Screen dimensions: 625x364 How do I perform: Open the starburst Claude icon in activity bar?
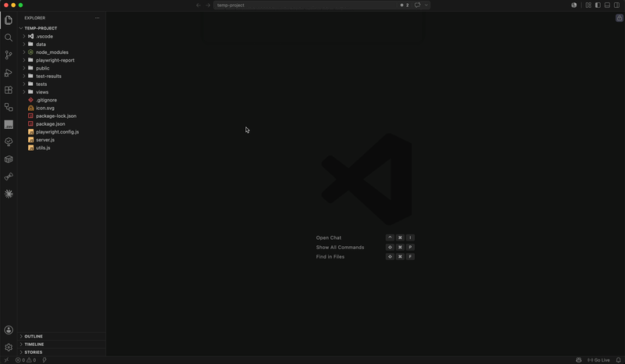click(9, 194)
